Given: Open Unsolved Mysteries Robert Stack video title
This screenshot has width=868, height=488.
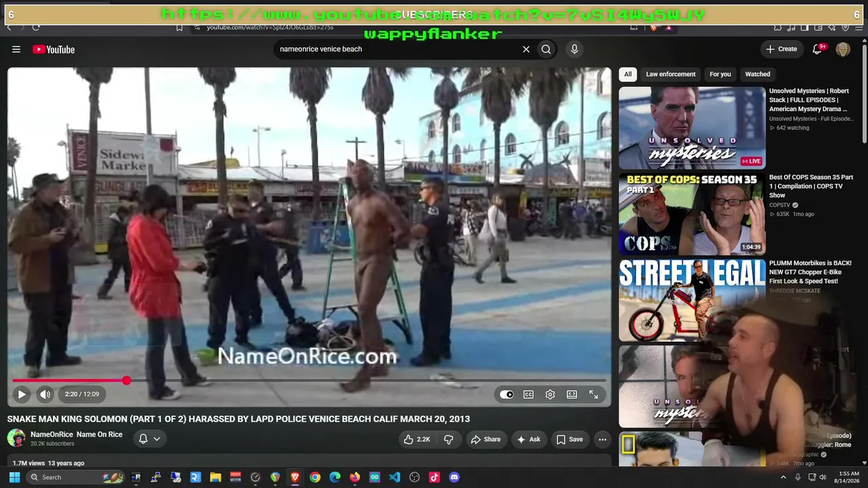Looking at the screenshot, I should [x=809, y=100].
